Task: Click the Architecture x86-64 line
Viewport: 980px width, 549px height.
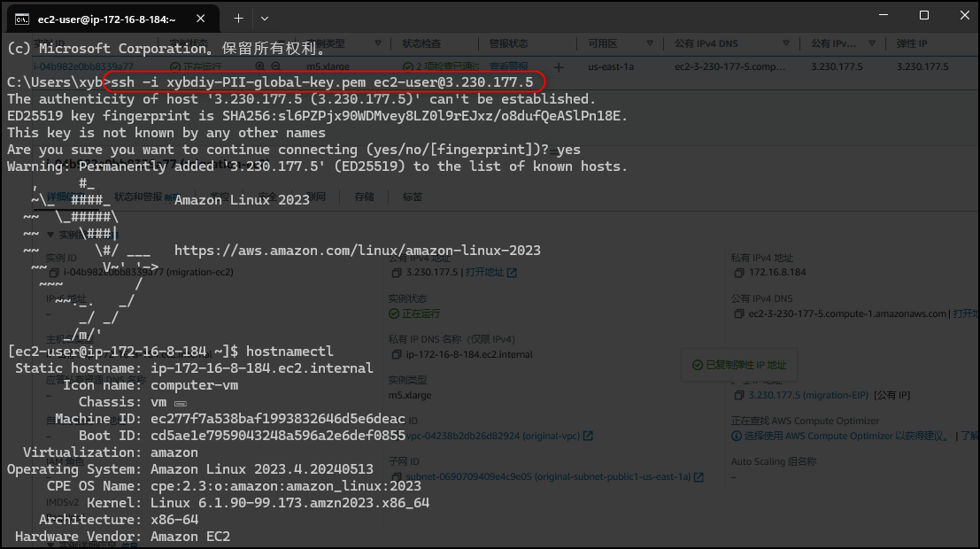Action: tap(119, 520)
